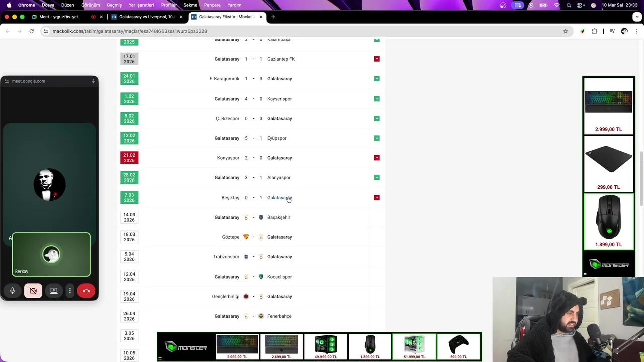The height and width of the screenshot is (362, 644).
Task: Select the Galatasaray Fikstür tab
Action: pyautogui.click(x=226, y=17)
